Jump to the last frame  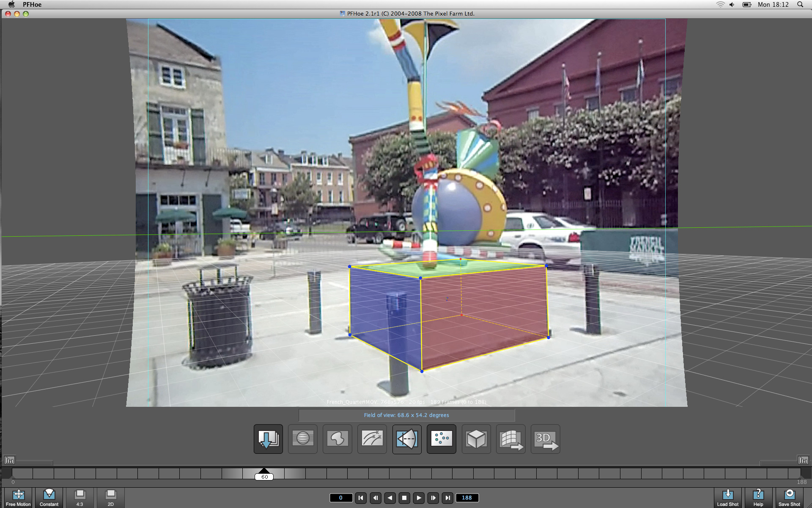[x=447, y=498]
